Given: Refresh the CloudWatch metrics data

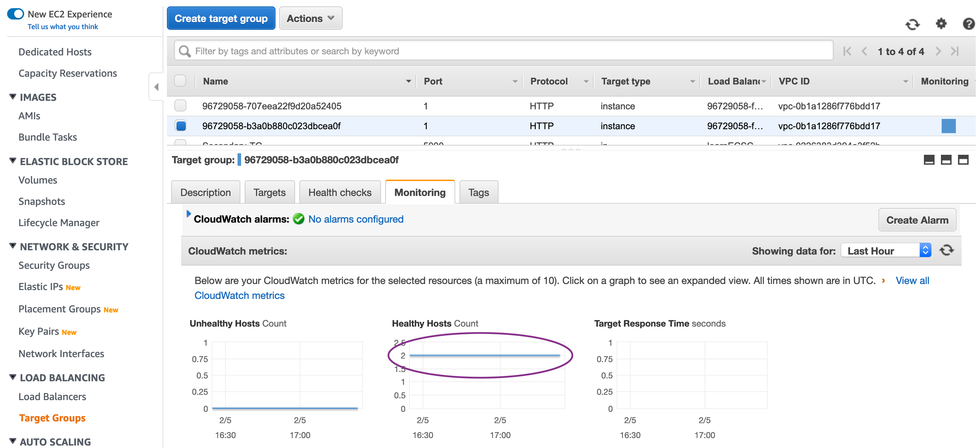Looking at the screenshot, I should coord(947,250).
